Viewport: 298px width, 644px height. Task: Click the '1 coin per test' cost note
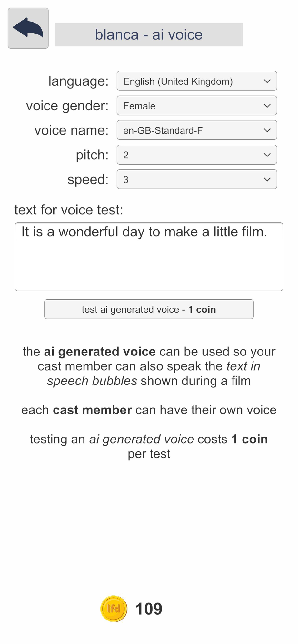pyautogui.click(x=149, y=446)
